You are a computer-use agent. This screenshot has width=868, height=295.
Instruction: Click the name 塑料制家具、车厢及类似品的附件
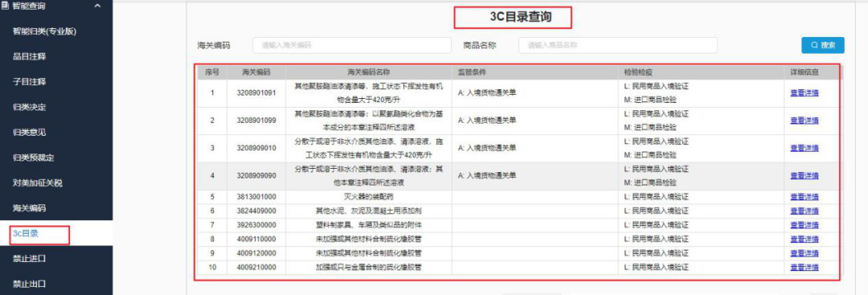(369, 225)
